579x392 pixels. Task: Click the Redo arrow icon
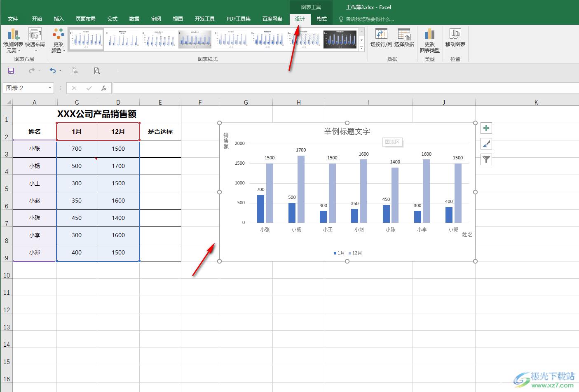[x=31, y=71]
